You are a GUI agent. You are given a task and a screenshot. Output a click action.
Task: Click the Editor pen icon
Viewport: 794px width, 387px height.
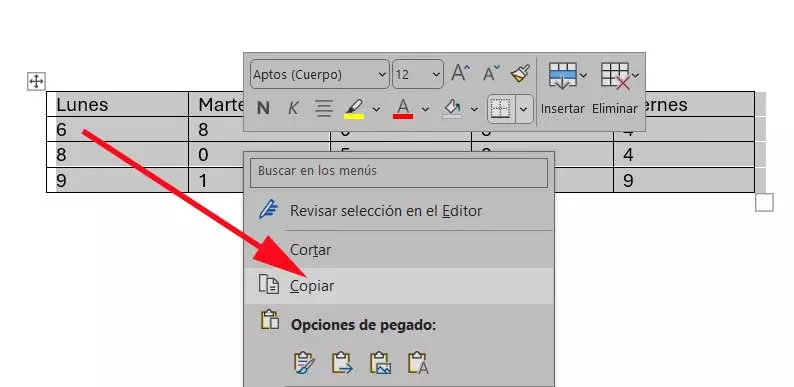268,209
